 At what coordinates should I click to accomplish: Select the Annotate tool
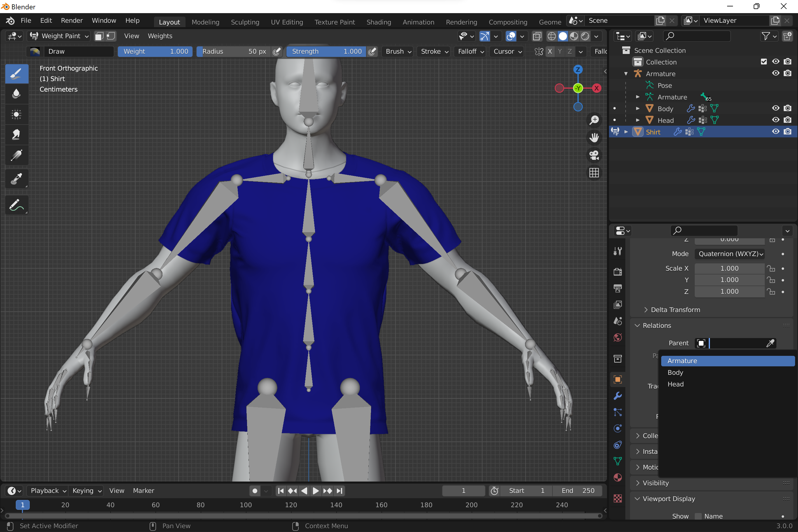coord(17,205)
